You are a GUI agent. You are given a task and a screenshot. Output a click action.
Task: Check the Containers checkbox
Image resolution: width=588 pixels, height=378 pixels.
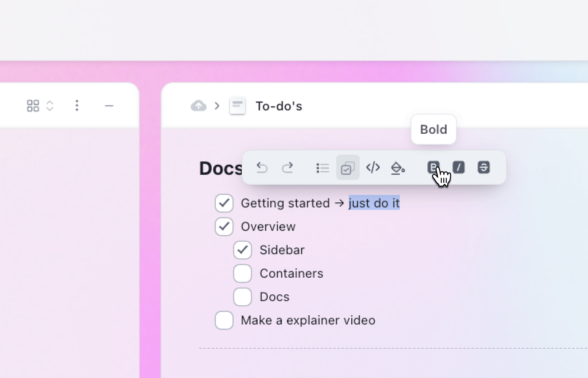[243, 273]
